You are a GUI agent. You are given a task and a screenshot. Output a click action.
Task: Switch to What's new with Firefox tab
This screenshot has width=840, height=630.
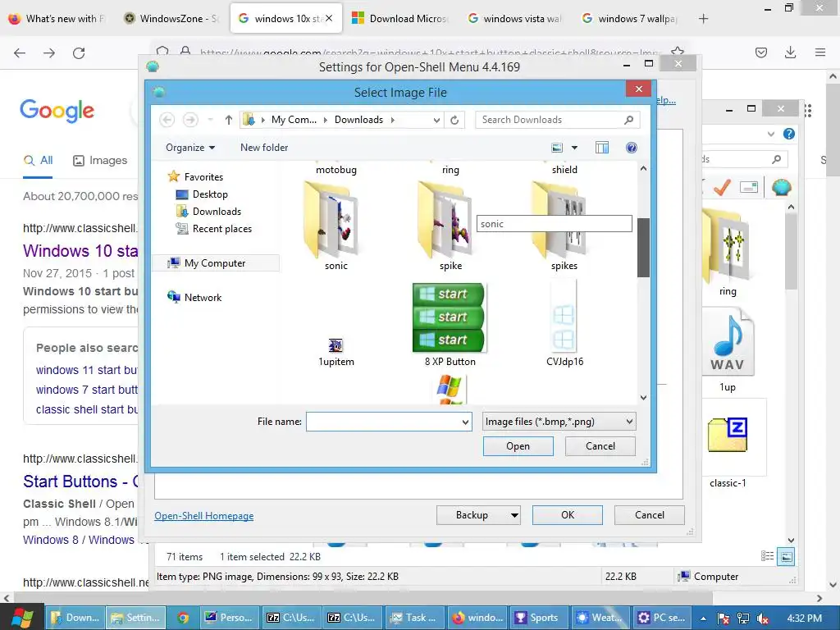tap(58, 19)
